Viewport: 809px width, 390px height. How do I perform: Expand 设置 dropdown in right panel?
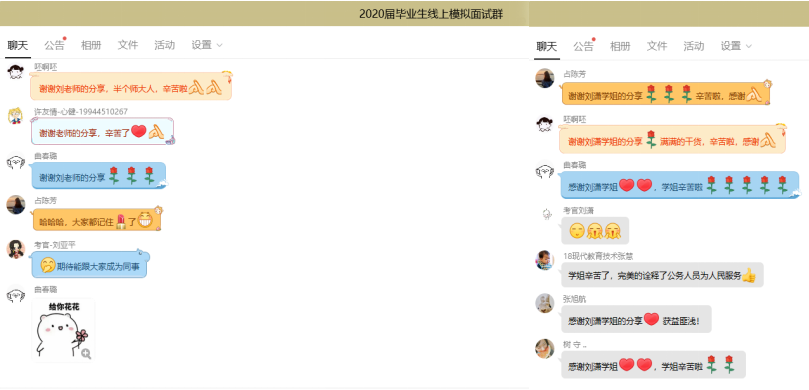click(x=736, y=46)
